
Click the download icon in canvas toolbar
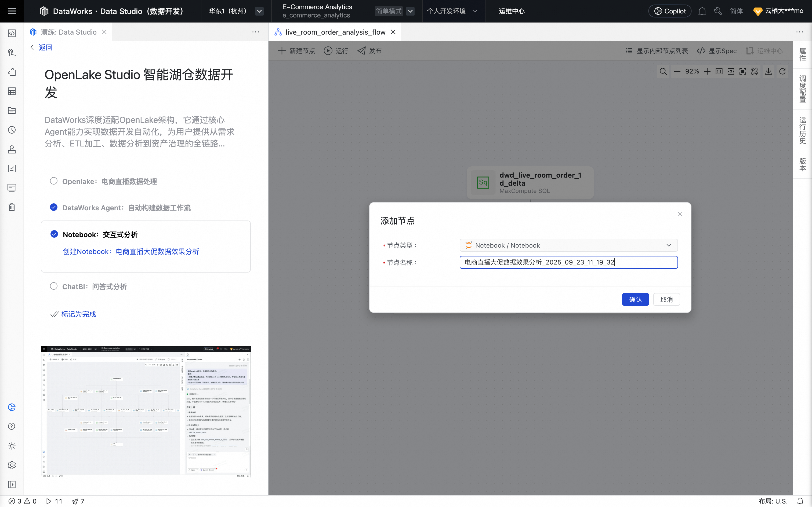pos(769,71)
